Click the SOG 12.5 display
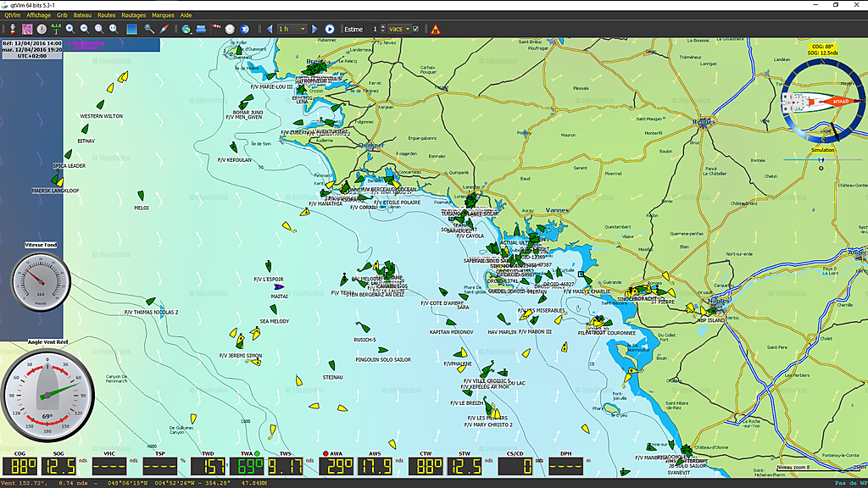 pos(58,466)
